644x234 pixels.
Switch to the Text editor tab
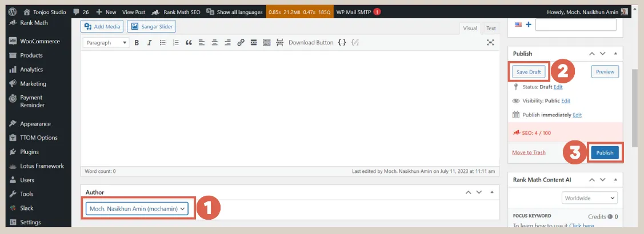click(x=491, y=29)
